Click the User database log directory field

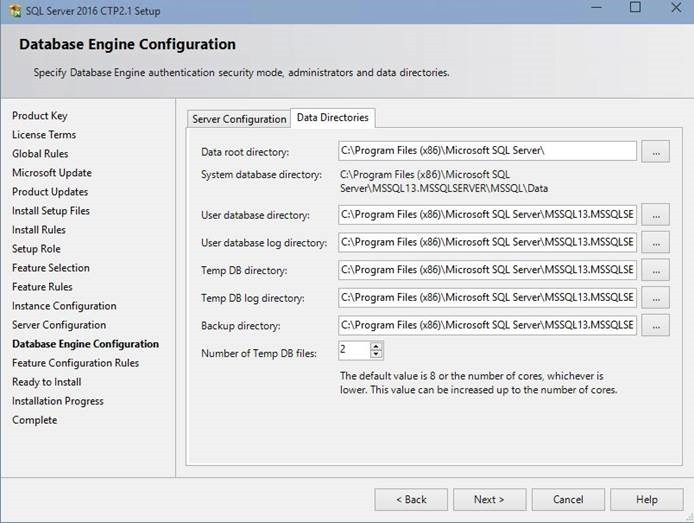point(487,242)
